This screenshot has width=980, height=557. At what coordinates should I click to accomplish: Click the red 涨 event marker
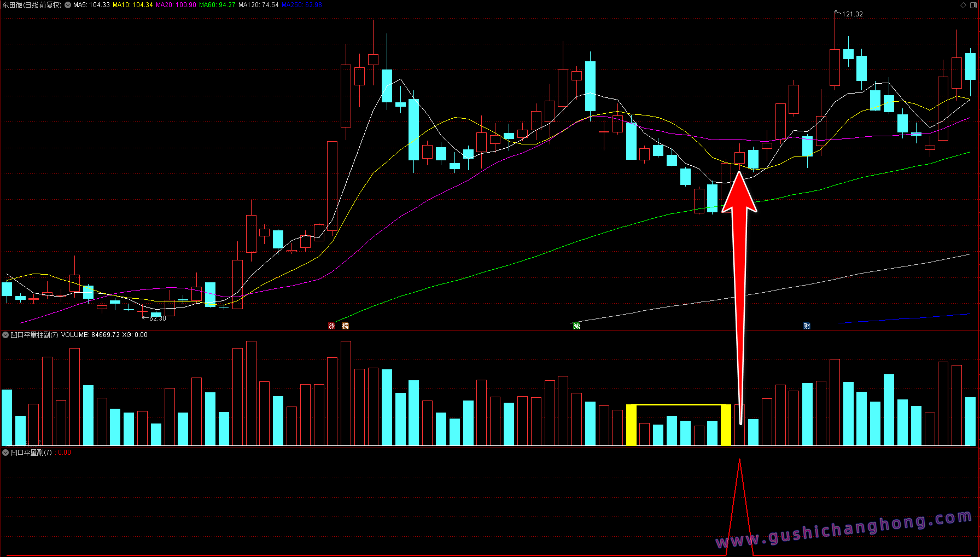coord(331,326)
